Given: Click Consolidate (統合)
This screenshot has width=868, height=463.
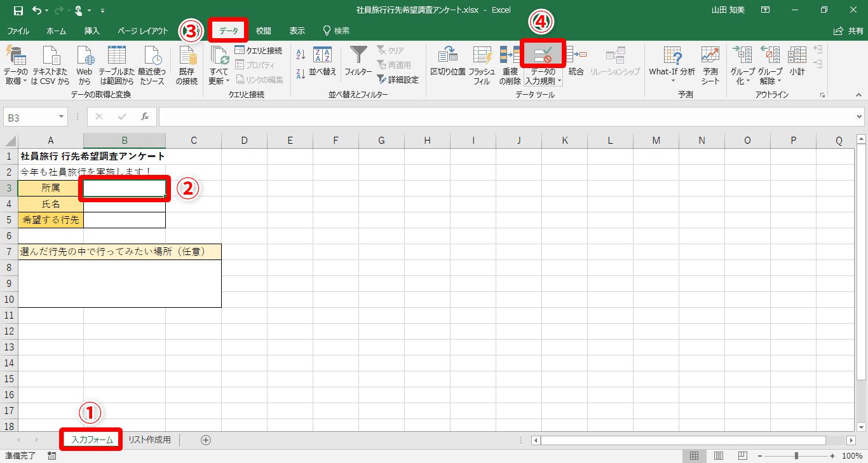Looking at the screenshot, I should pos(576,62).
